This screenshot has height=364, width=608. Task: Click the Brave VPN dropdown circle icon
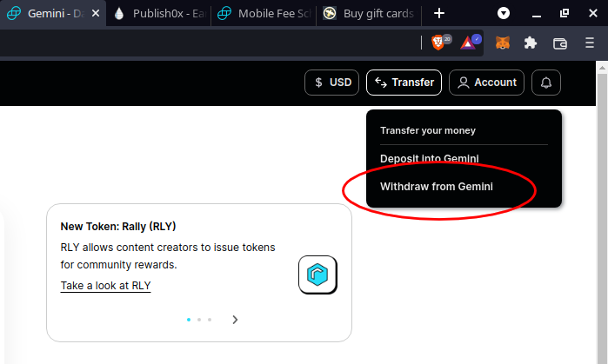[x=504, y=13]
